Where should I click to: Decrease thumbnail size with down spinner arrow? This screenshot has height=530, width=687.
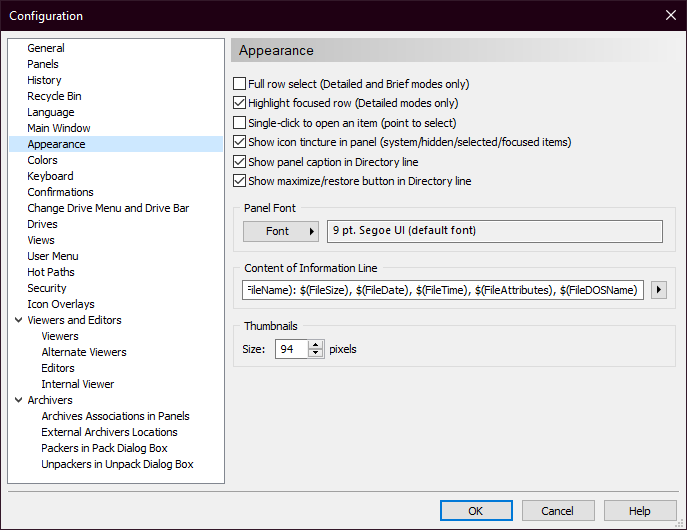pyautogui.click(x=315, y=353)
